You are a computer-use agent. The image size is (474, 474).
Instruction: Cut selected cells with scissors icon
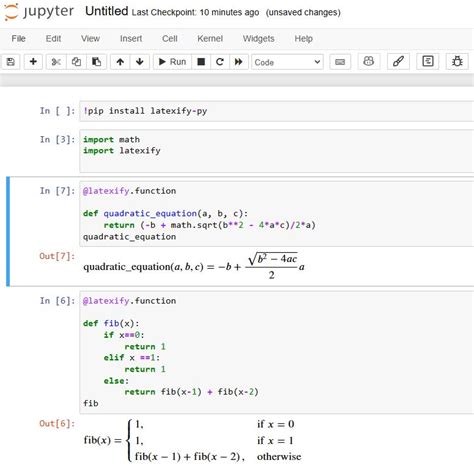tap(56, 62)
